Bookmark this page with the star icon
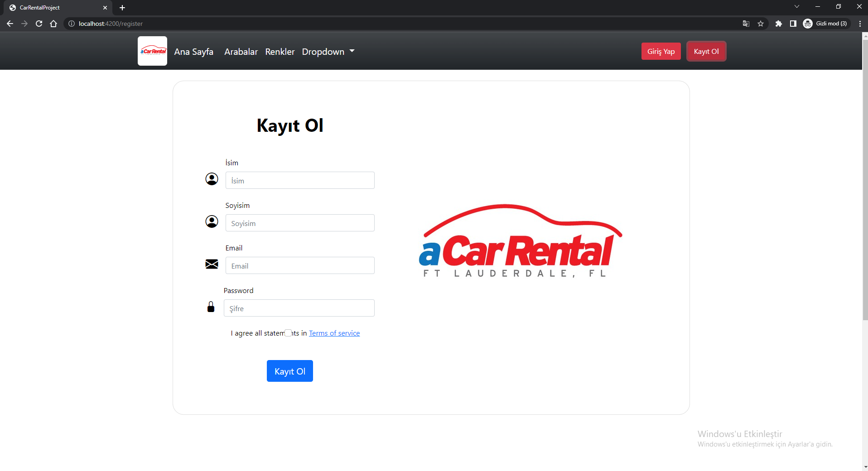The width and height of the screenshot is (868, 471). coord(762,24)
